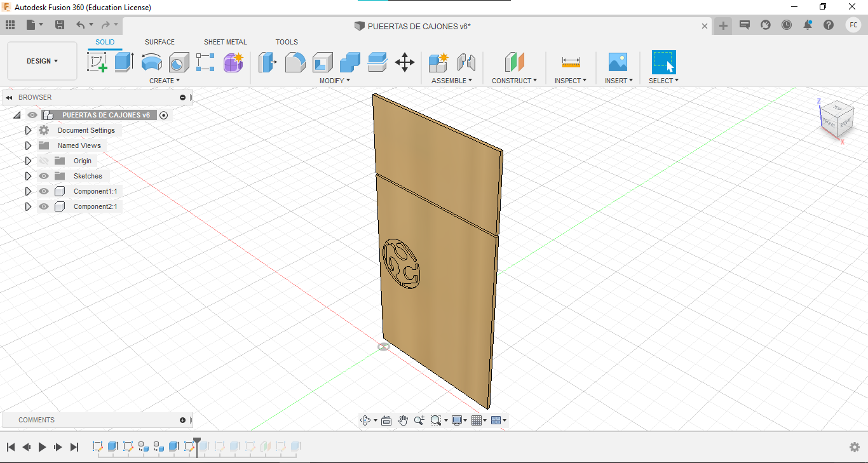This screenshot has height=463, width=868.
Task: Expand Document Settings in the browser
Action: [x=28, y=130]
